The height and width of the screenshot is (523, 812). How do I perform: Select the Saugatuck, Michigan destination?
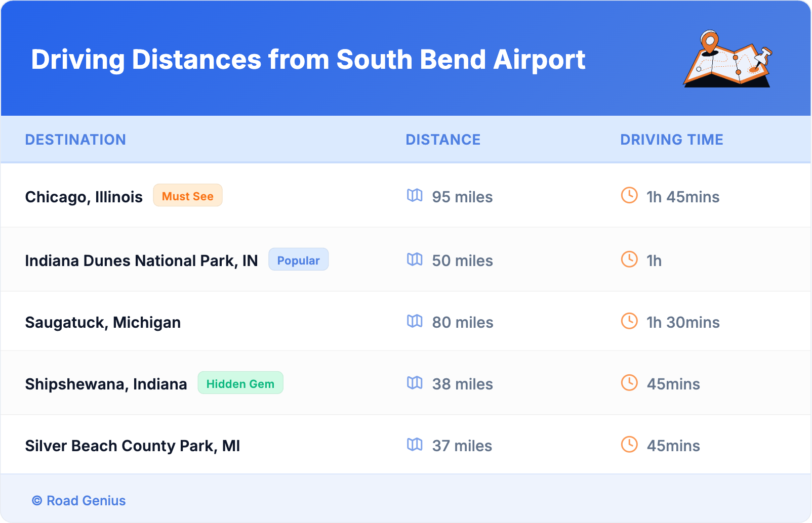pyautogui.click(x=103, y=322)
